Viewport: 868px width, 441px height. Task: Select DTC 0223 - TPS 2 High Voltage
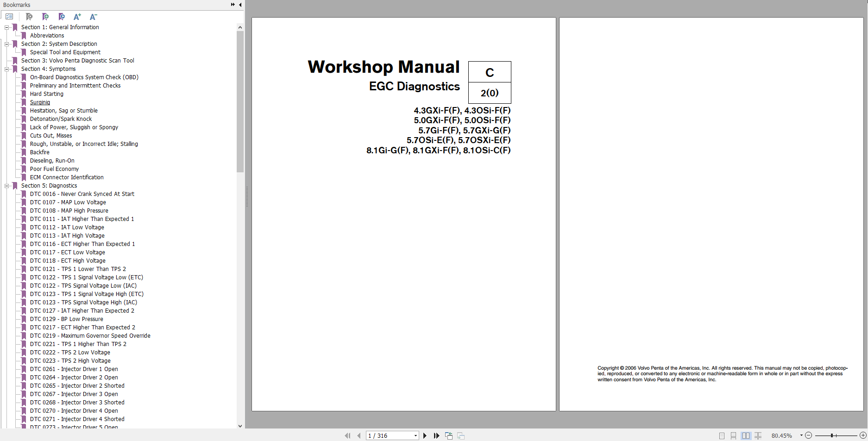[x=70, y=361]
